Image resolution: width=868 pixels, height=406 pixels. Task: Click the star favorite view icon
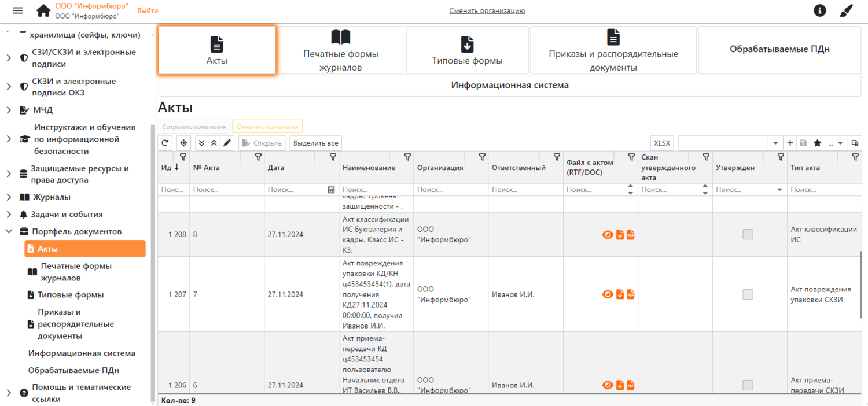click(x=817, y=143)
